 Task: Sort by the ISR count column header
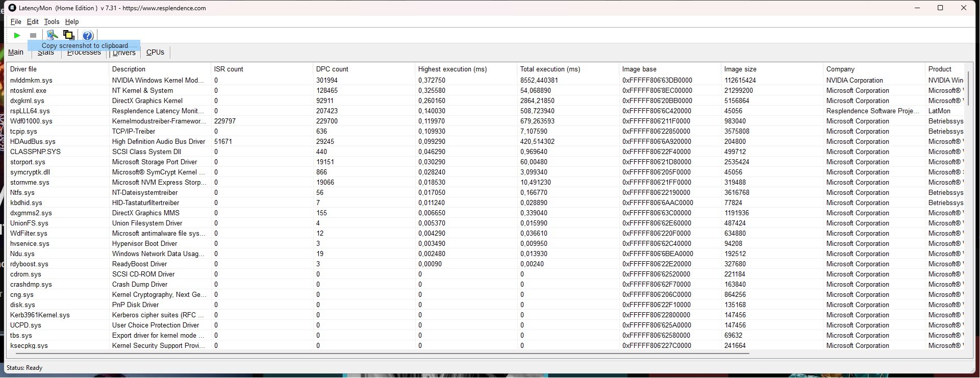pyautogui.click(x=262, y=69)
